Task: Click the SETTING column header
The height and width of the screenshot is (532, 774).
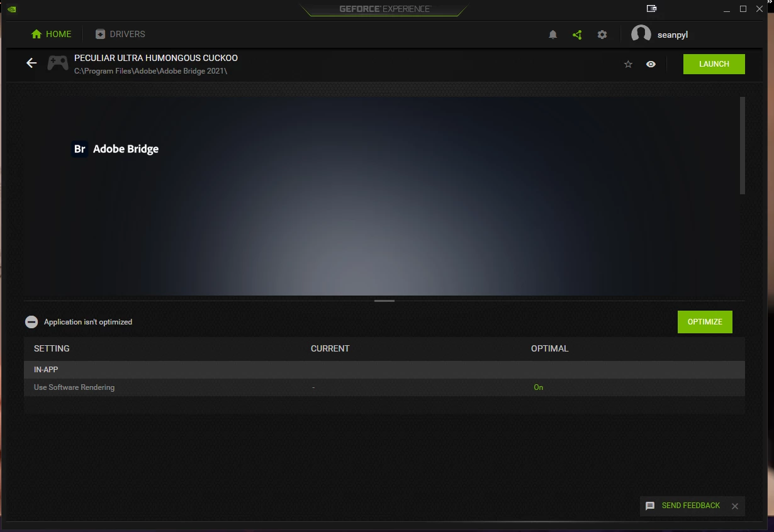Action: coord(52,348)
